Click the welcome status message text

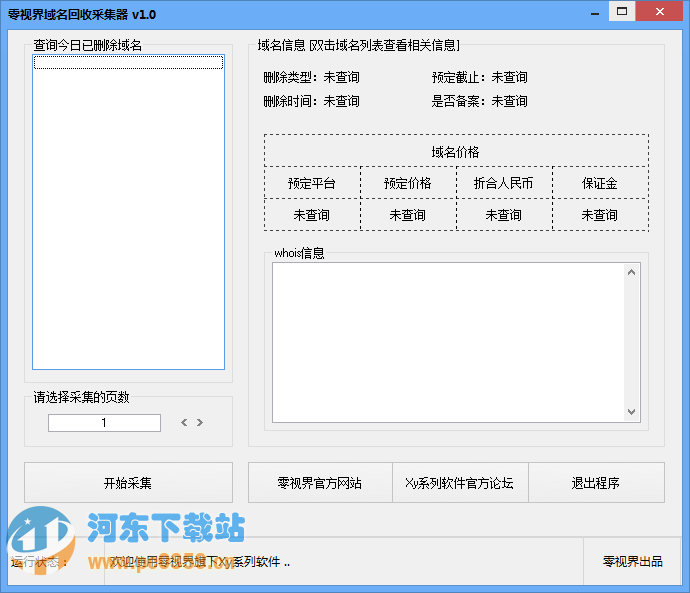[x=200, y=562]
